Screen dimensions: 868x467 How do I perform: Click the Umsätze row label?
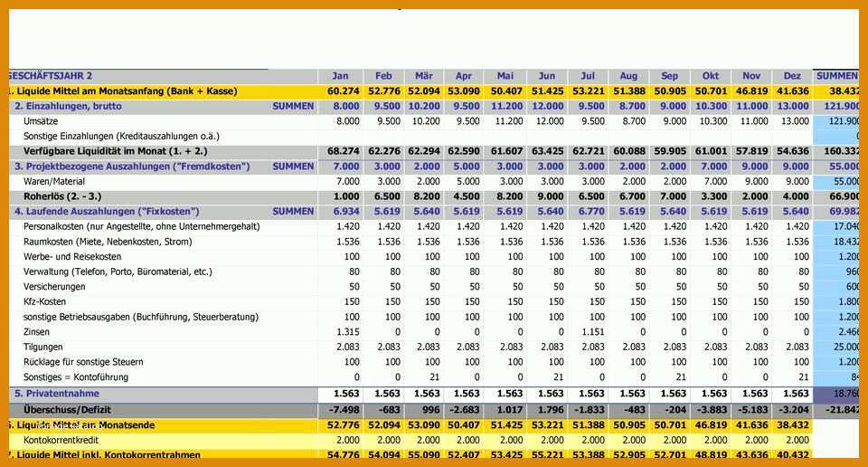(41, 120)
